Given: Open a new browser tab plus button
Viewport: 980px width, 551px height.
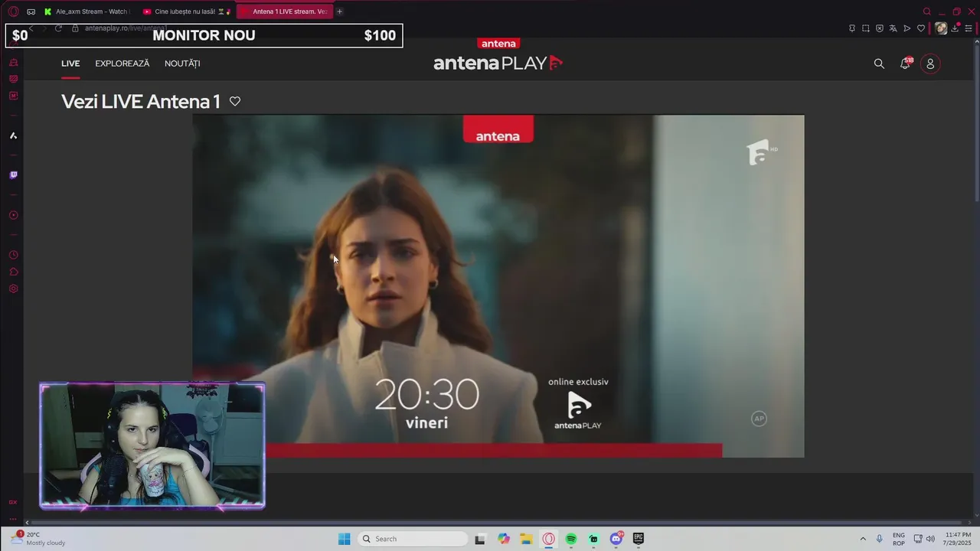Looking at the screenshot, I should [x=339, y=11].
